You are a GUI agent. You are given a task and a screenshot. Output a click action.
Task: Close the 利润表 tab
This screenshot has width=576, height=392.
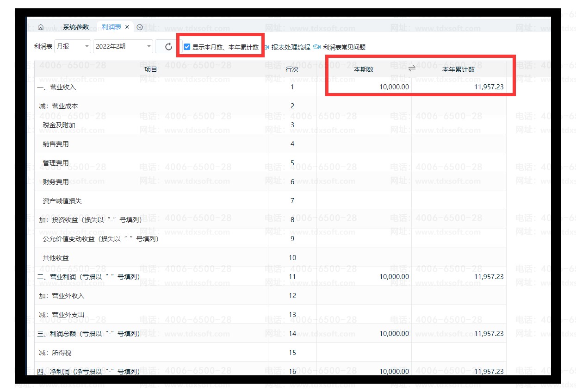(x=127, y=27)
